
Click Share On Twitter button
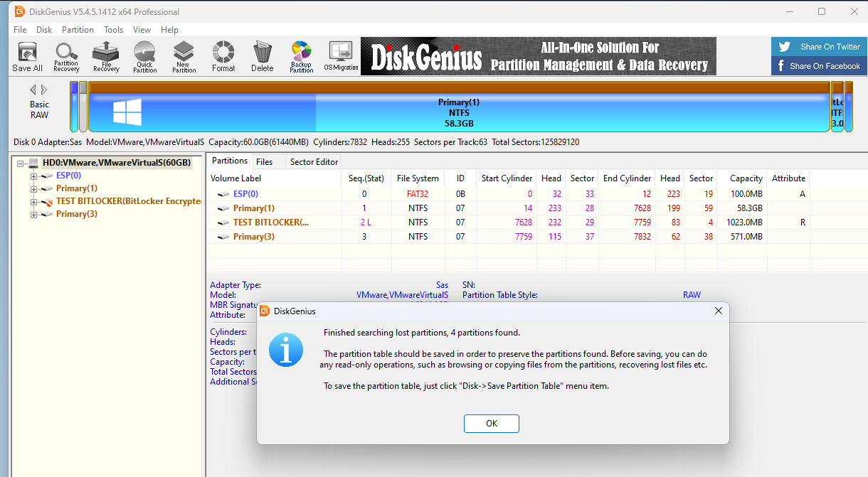[x=820, y=47]
